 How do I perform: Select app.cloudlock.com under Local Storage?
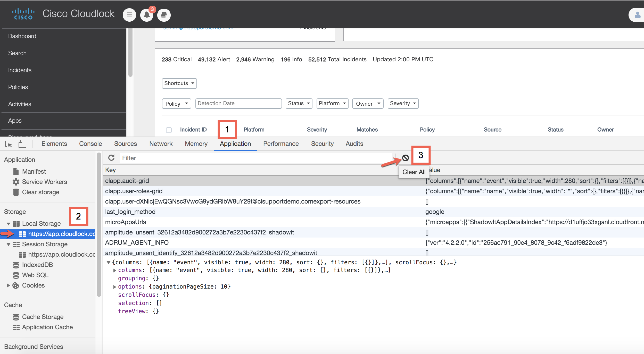point(47,234)
